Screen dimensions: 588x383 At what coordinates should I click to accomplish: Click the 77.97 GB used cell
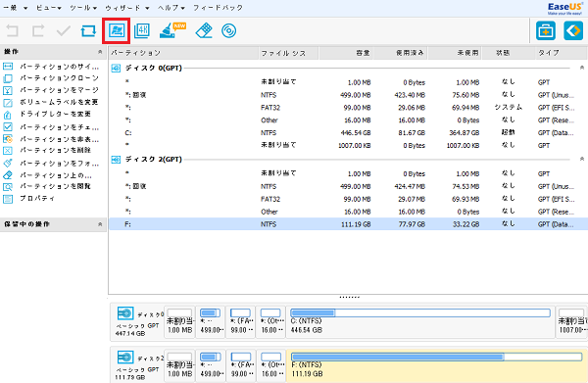point(412,224)
